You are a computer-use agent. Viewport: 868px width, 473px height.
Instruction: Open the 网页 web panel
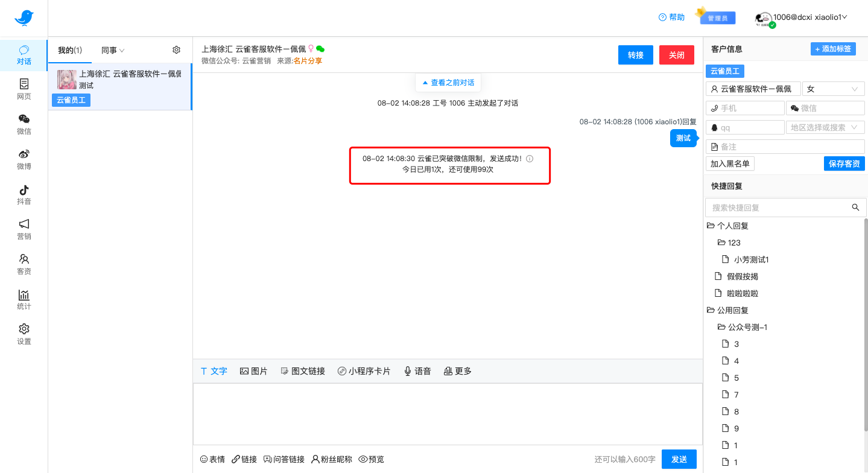tap(24, 89)
